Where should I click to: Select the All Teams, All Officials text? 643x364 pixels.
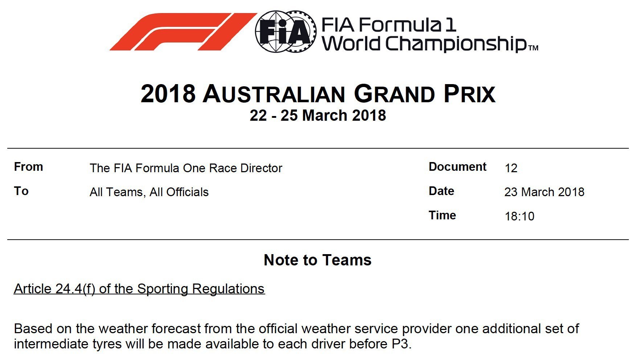(x=149, y=192)
